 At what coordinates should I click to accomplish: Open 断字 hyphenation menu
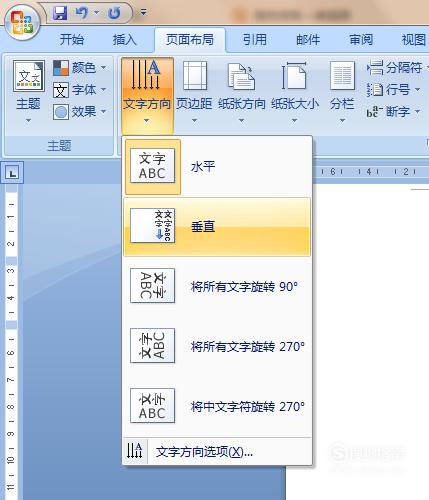click(393, 112)
